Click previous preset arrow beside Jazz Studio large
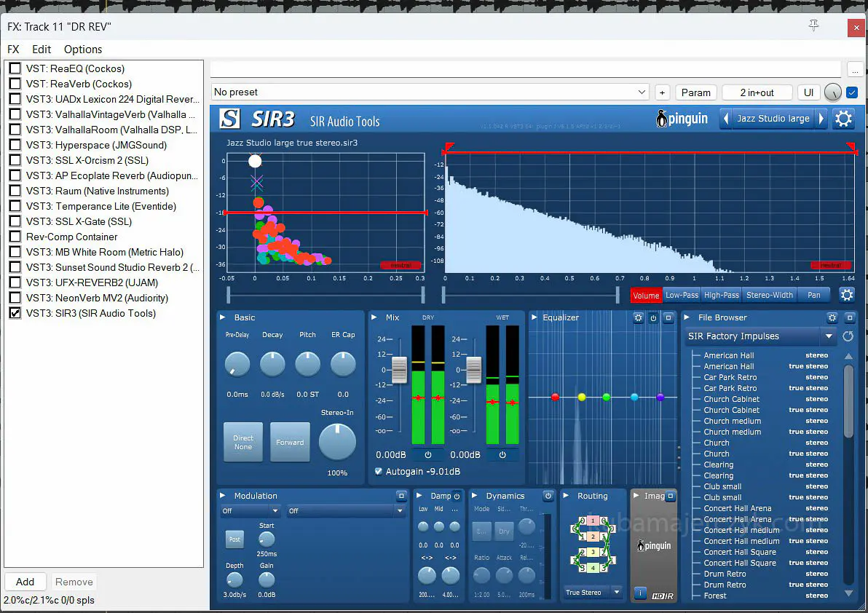 tap(726, 119)
